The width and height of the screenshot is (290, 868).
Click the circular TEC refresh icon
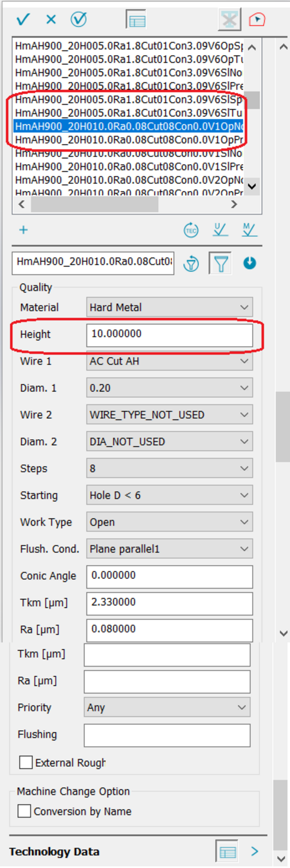[x=191, y=231]
